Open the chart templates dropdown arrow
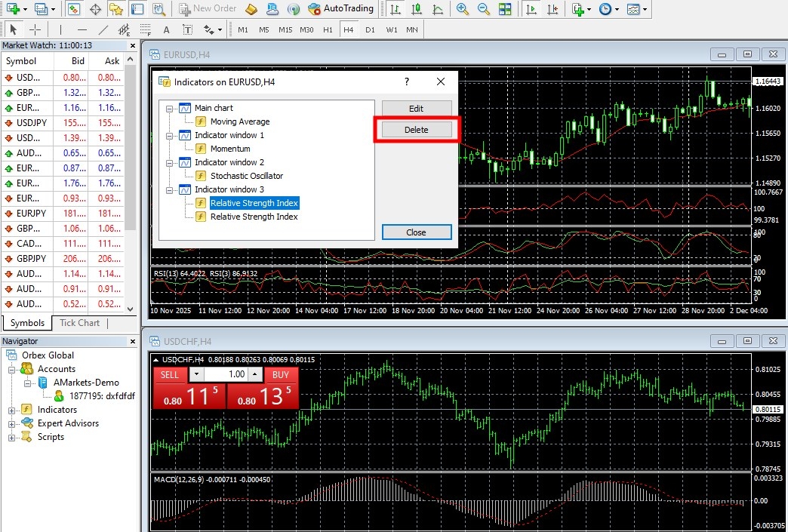The image size is (788, 532). (643, 9)
